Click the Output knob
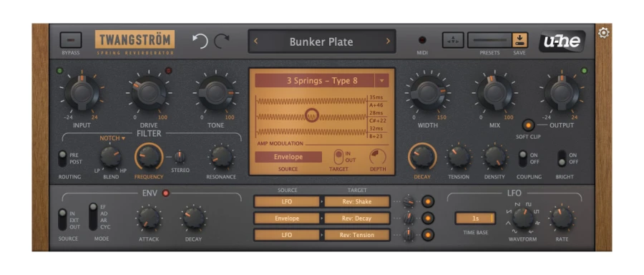Viewport: 644px width, 275px height. coord(562,93)
